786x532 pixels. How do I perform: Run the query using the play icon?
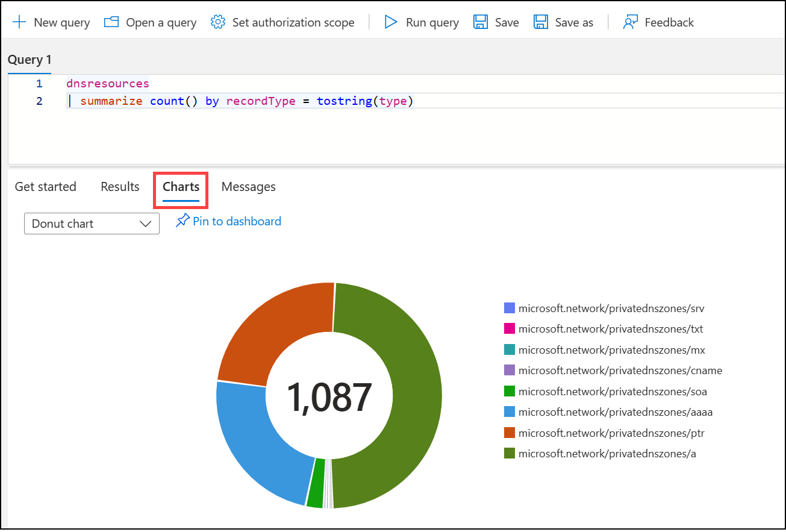tap(390, 22)
